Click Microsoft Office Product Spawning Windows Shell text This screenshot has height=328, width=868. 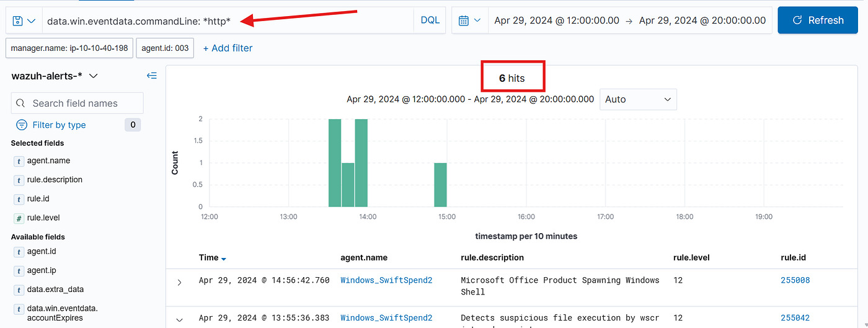pos(560,286)
